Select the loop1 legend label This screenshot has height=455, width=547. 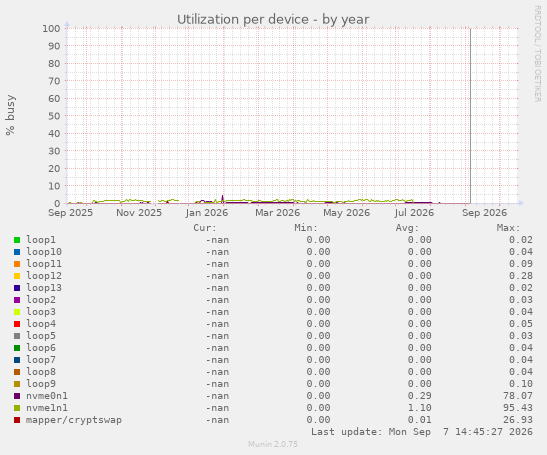(41, 240)
